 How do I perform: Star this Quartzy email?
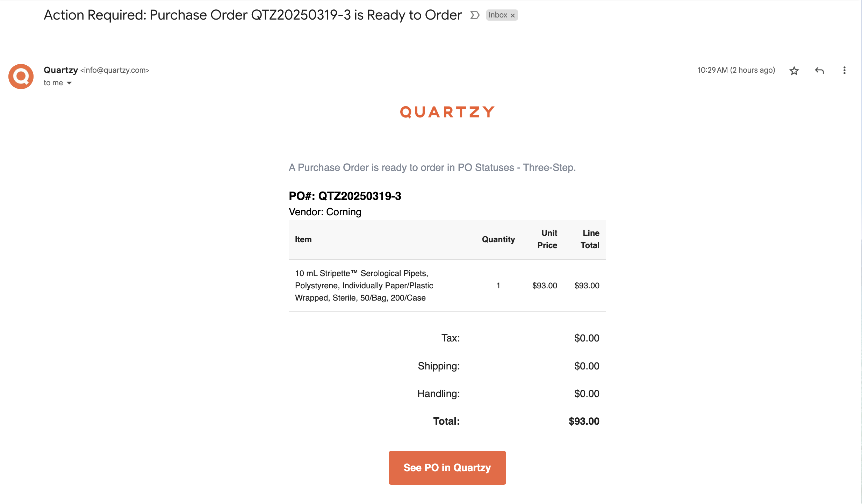click(794, 71)
